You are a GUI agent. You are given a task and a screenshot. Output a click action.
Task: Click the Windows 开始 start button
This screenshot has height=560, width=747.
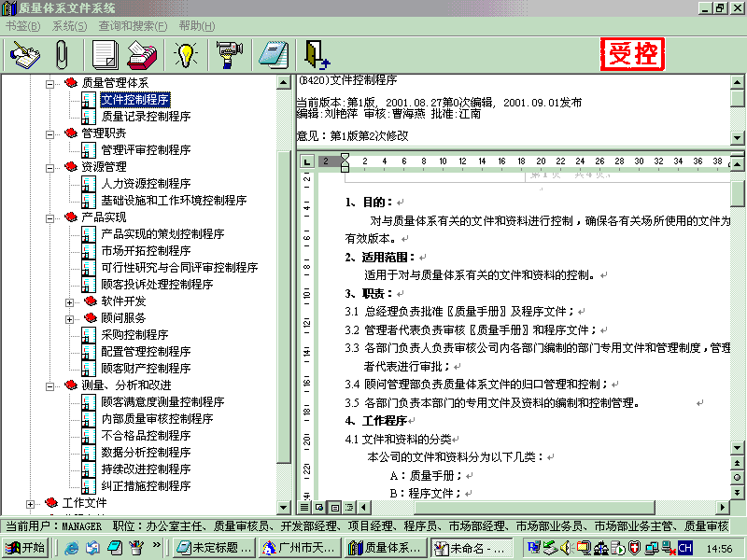click(x=25, y=548)
